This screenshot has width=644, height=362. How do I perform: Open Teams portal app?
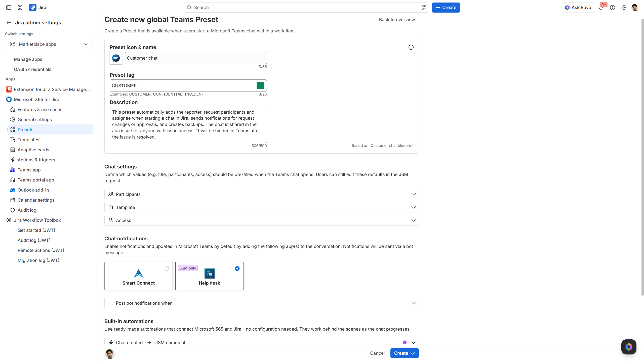(x=50, y=180)
